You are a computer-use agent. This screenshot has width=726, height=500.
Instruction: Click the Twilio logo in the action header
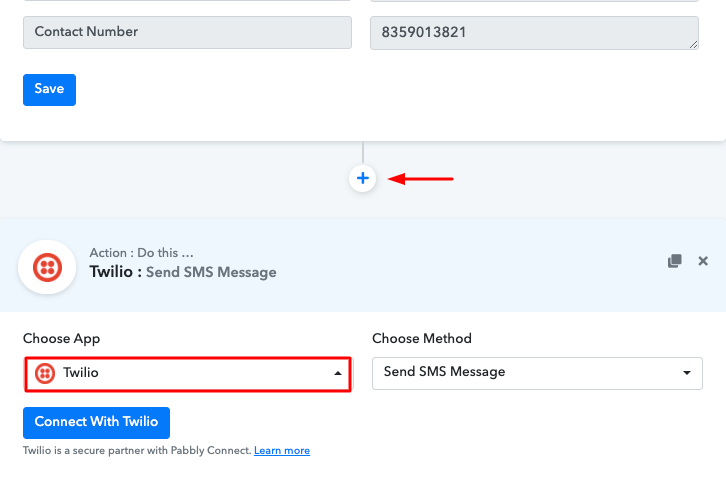coord(47,267)
